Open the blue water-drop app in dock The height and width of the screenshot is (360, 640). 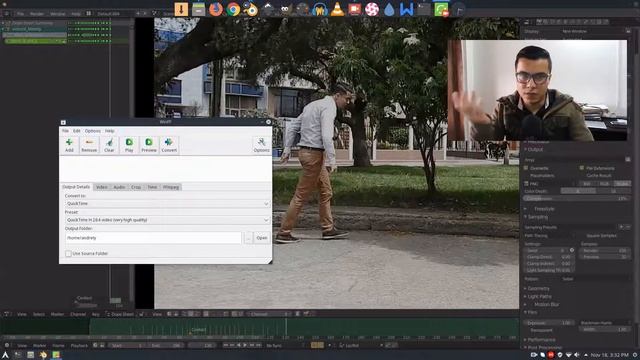[x=389, y=9]
